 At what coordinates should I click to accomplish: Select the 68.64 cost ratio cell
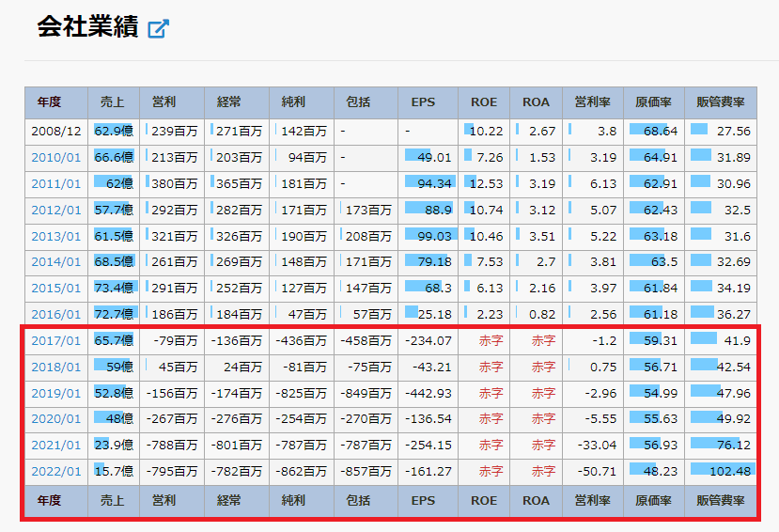[x=654, y=132]
